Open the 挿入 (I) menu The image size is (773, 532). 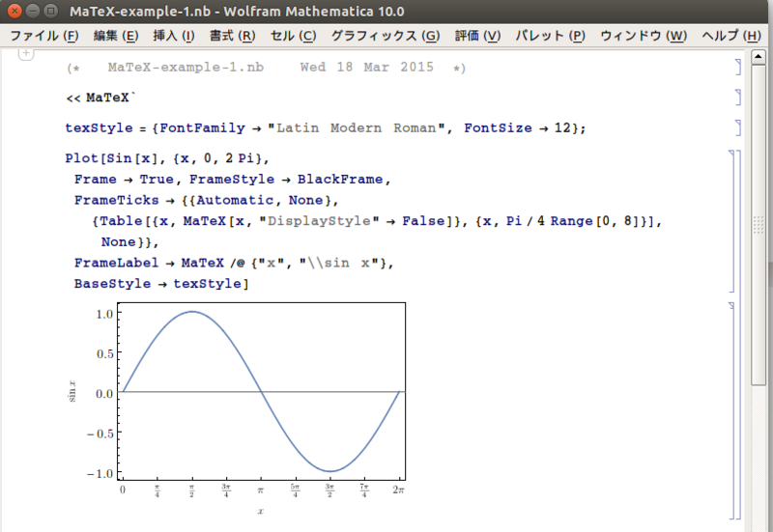[174, 36]
